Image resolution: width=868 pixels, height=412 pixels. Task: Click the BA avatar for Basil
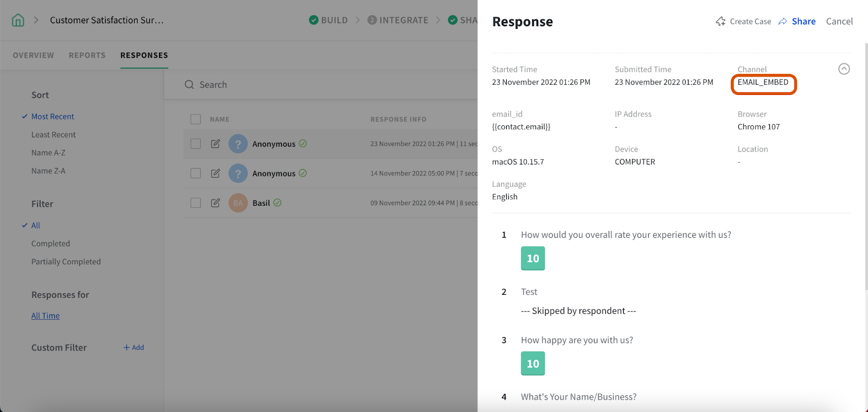[238, 203]
